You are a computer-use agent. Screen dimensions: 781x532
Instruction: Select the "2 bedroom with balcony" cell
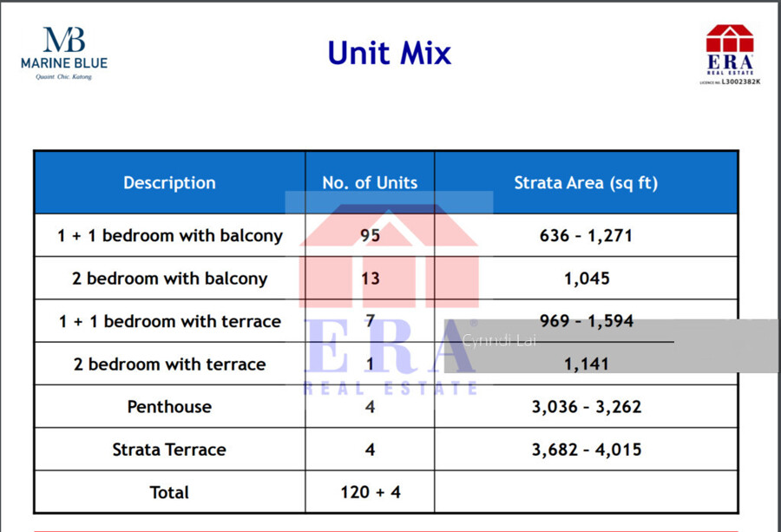[170, 279]
